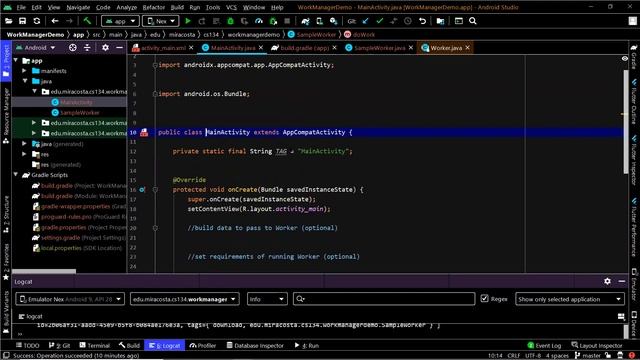Toggle the editor inspections eye icon
Image resolution: width=640 pixels, height=360 pixels.
pos(624,59)
